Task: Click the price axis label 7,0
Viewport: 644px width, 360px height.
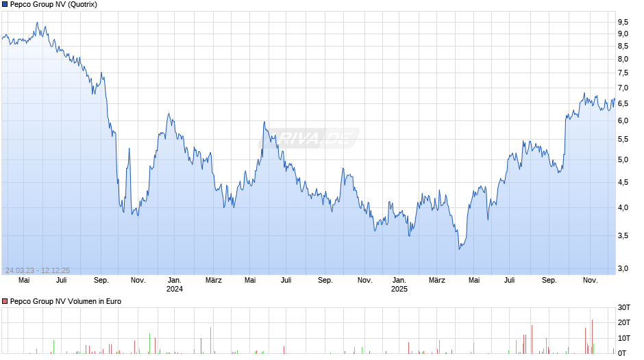Action: coord(623,88)
